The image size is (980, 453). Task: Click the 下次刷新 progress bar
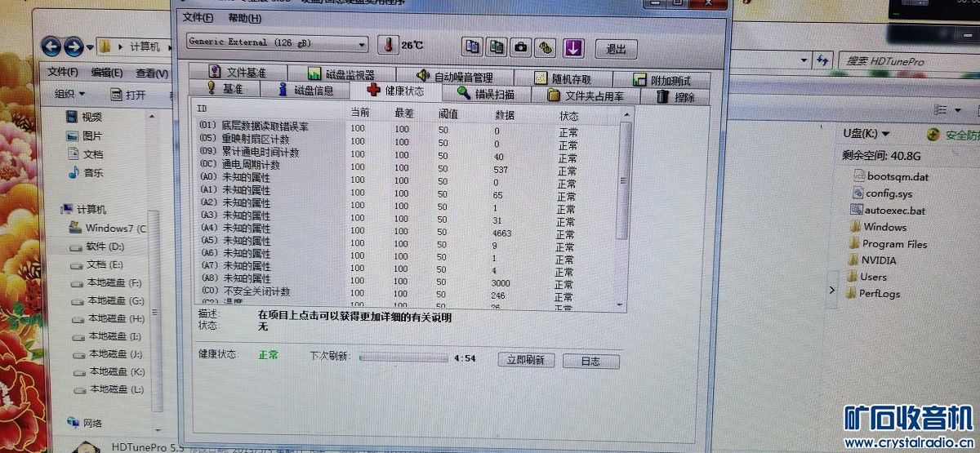403,357
